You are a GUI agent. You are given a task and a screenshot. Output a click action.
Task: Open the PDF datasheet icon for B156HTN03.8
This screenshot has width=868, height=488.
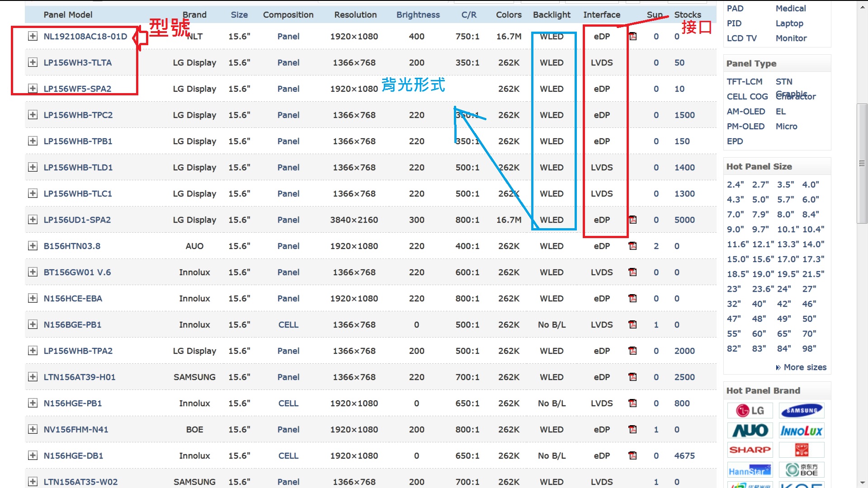tap(633, 246)
